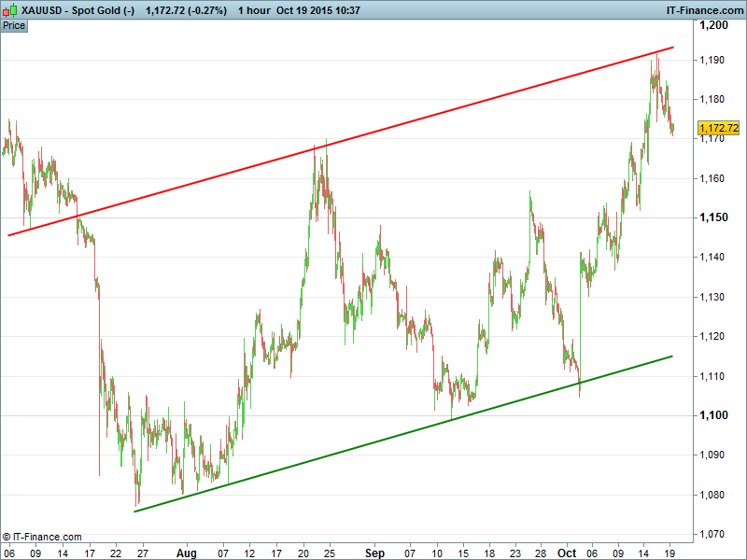Select the yellow 1,172.72 current price tag
Viewport: 747px width, 560px height.
click(719, 127)
